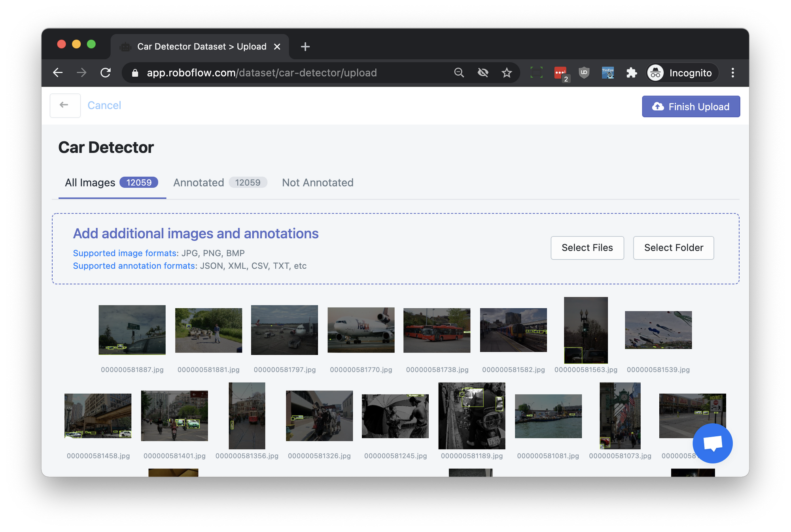Viewport: 791px width, 532px height.
Task: Click the green screenshot capture extension icon
Action: pyautogui.click(x=536, y=73)
